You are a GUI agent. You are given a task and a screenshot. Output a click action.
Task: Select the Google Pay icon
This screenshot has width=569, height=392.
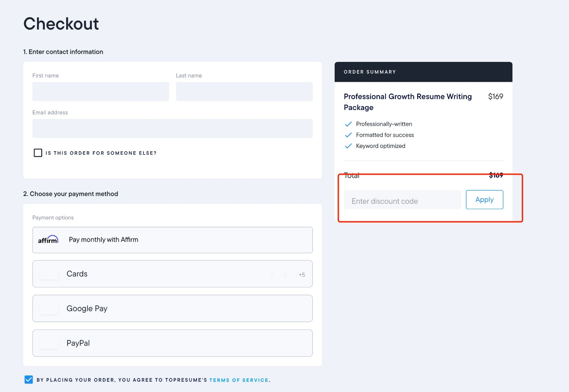49,308
